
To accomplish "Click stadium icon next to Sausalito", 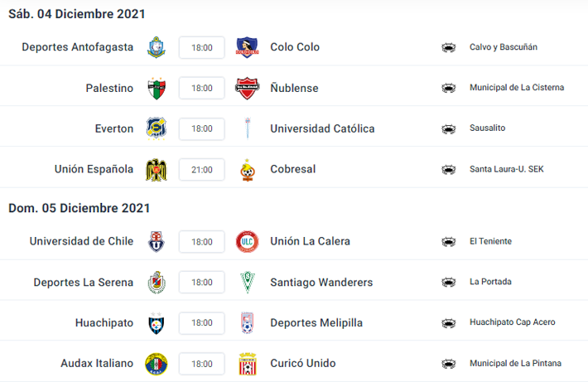I will pos(449,128).
